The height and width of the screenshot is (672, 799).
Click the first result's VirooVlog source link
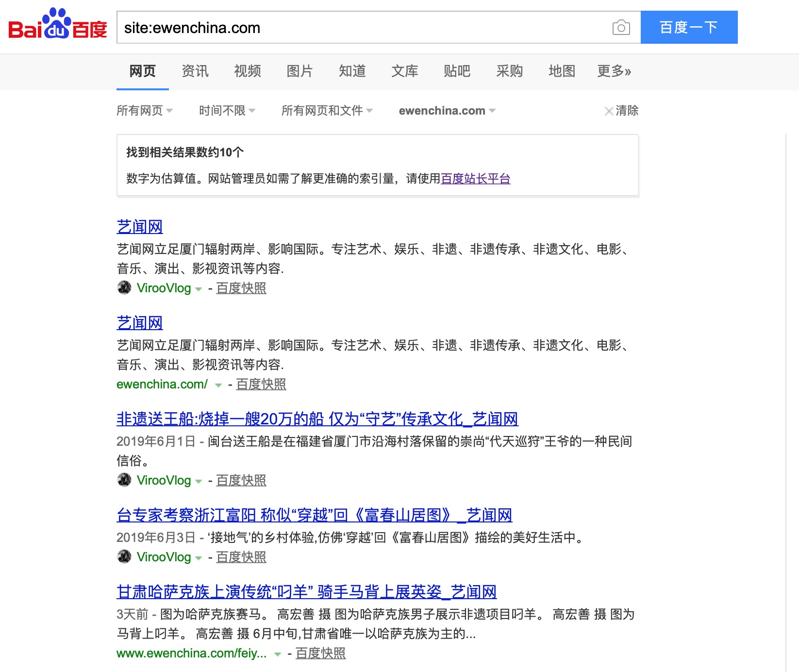tap(164, 288)
